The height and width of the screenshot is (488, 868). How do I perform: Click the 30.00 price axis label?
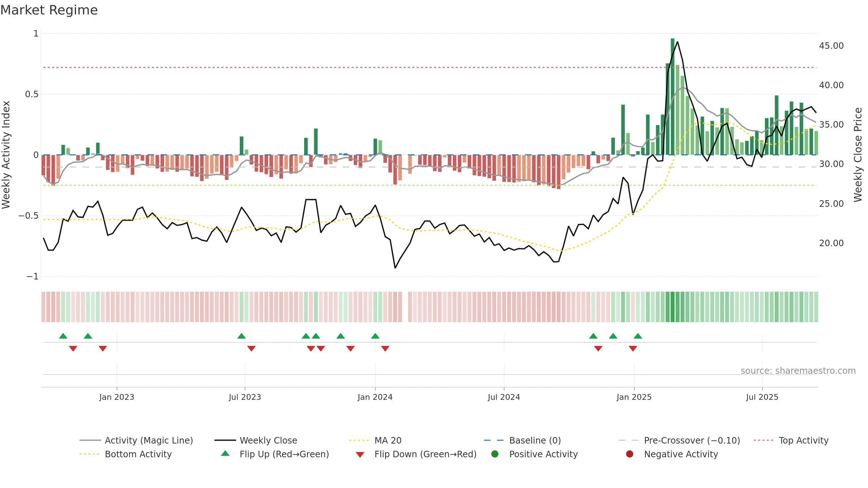(831, 164)
